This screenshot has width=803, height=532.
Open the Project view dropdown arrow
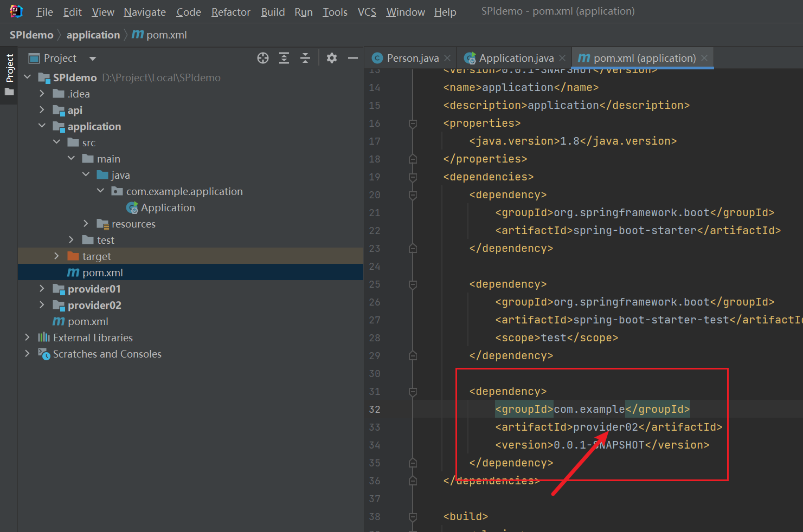pos(93,59)
